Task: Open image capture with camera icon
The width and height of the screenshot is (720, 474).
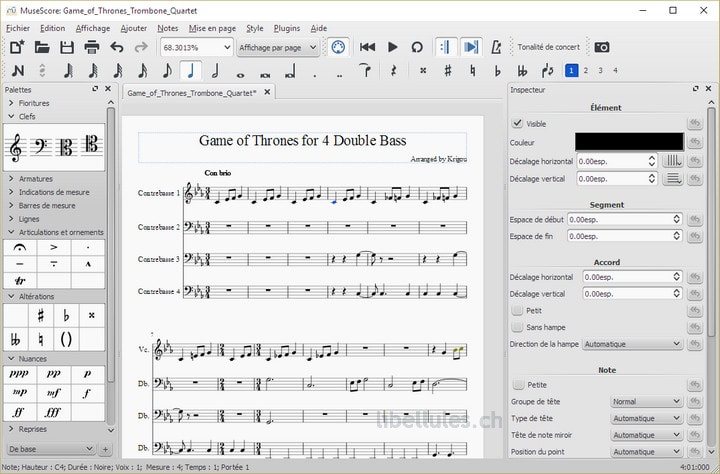Action: [x=602, y=47]
